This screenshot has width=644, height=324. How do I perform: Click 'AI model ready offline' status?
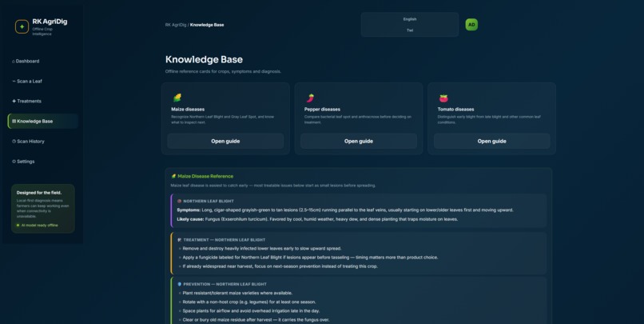click(39, 226)
